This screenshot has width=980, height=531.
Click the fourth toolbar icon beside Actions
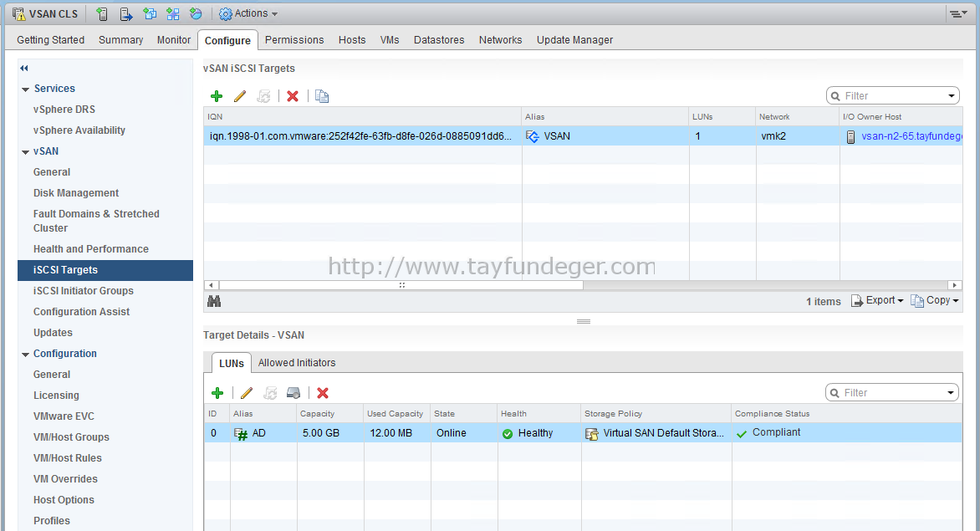click(x=173, y=13)
